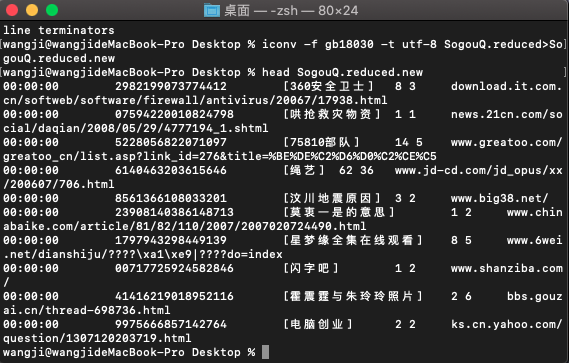Click the folder icon in title bar
This screenshot has width=569, height=363.
[x=212, y=10]
